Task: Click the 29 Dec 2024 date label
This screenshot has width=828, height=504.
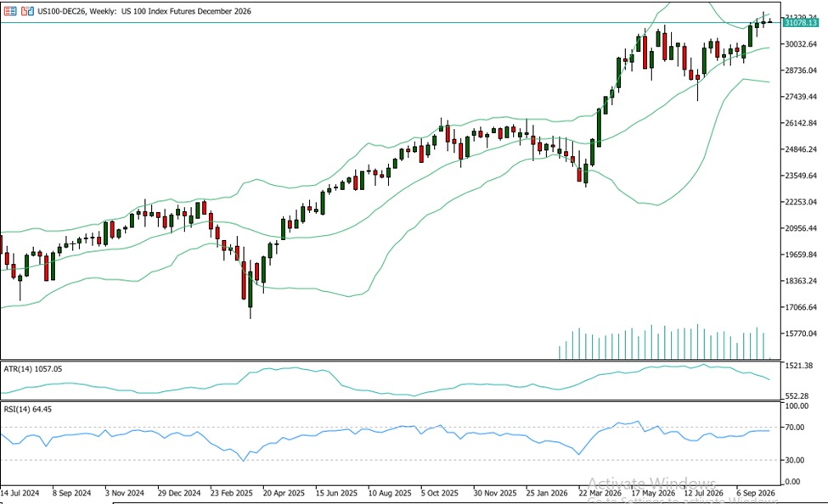Action: point(179,493)
